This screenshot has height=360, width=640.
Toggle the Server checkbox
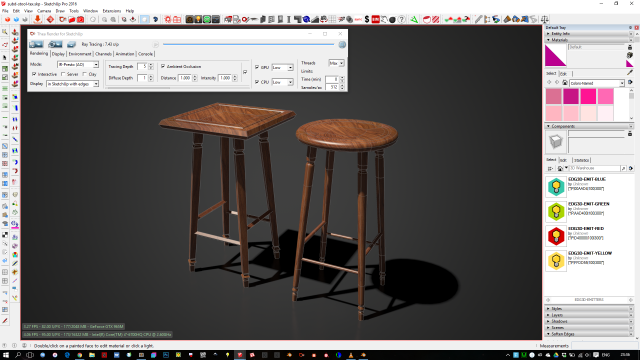coord(63,74)
